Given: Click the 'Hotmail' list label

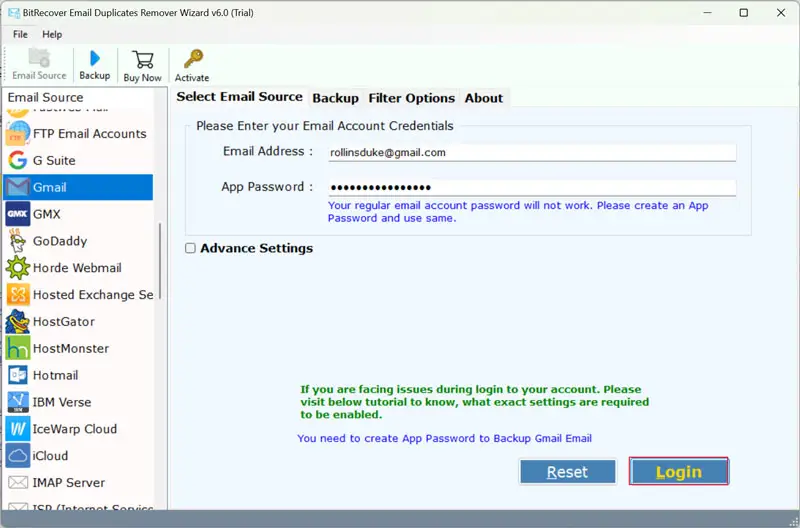Looking at the screenshot, I should (56, 375).
